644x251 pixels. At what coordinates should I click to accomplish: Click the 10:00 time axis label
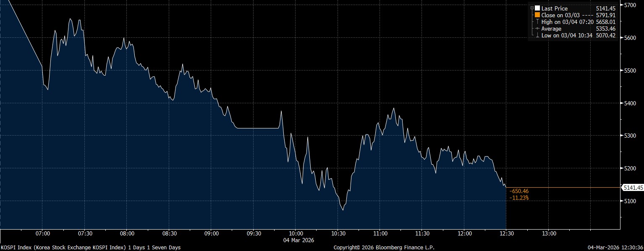pyautogui.click(x=296, y=233)
